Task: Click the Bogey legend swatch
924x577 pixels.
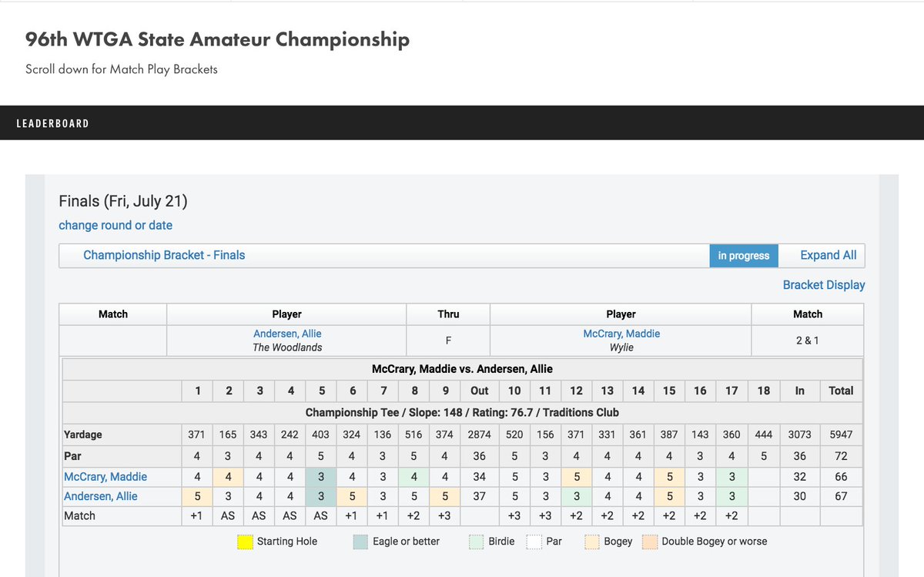Action: tap(592, 542)
